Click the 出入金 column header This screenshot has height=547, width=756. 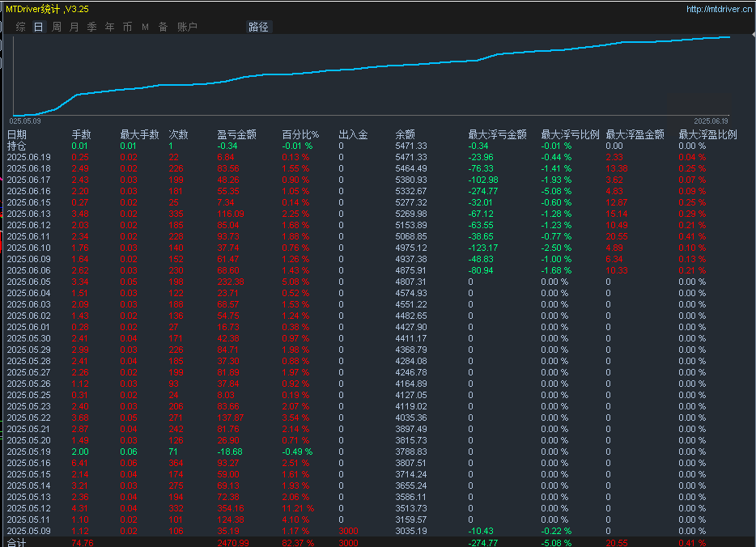[x=353, y=134]
